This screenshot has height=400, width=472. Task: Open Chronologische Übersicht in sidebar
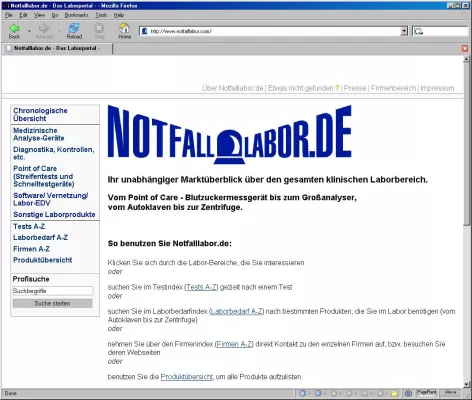pyautogui.click(x=40, y=114)
